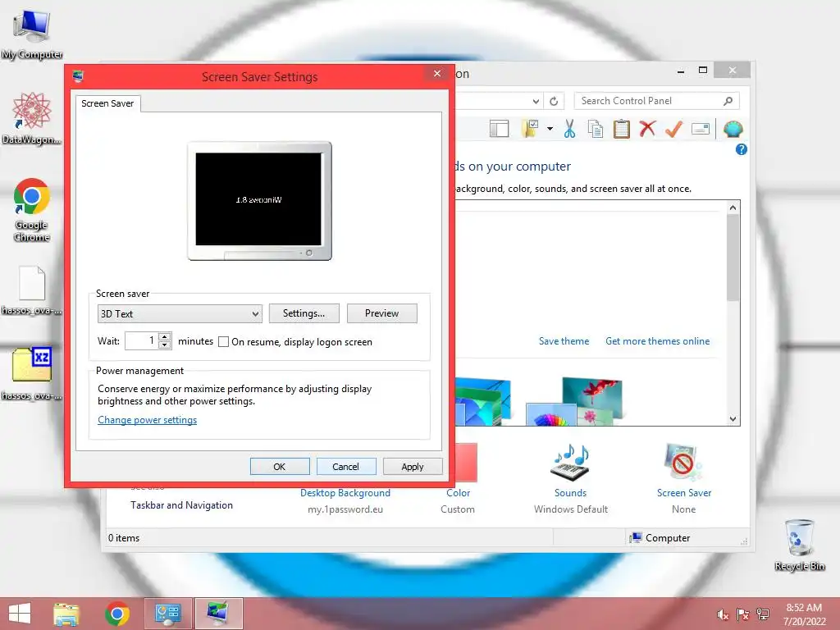The image size is (840, 630).
Task: Click the themes list scrollbar thumb
Action: [733, 257]
